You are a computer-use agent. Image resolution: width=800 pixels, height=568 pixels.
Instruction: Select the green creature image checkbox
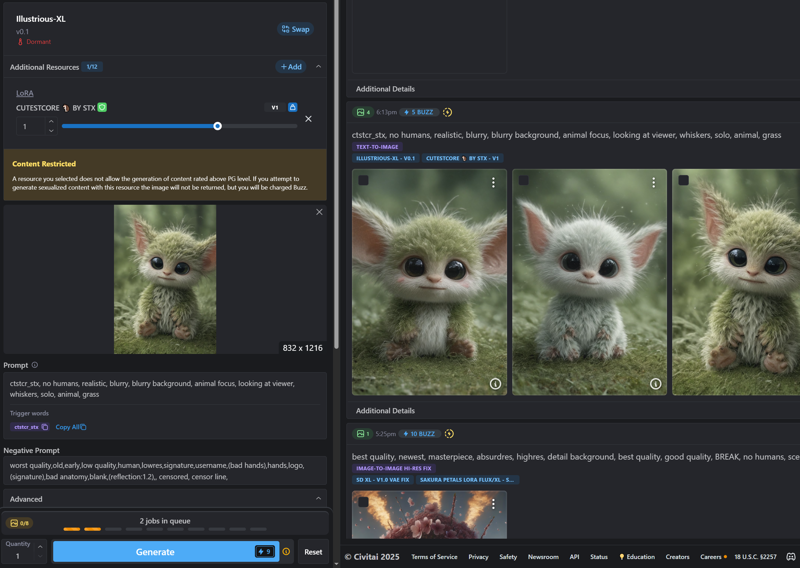click(x=363, y=180)
